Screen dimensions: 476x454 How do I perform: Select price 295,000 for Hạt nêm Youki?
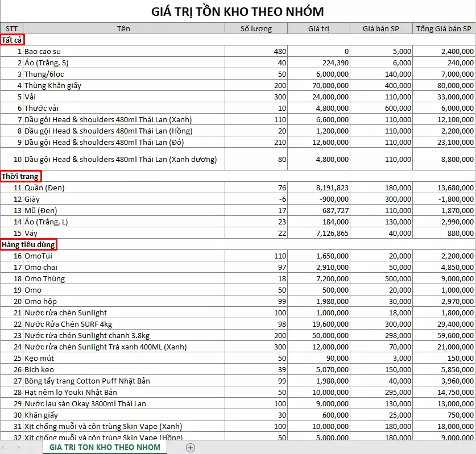pos(381,393)
